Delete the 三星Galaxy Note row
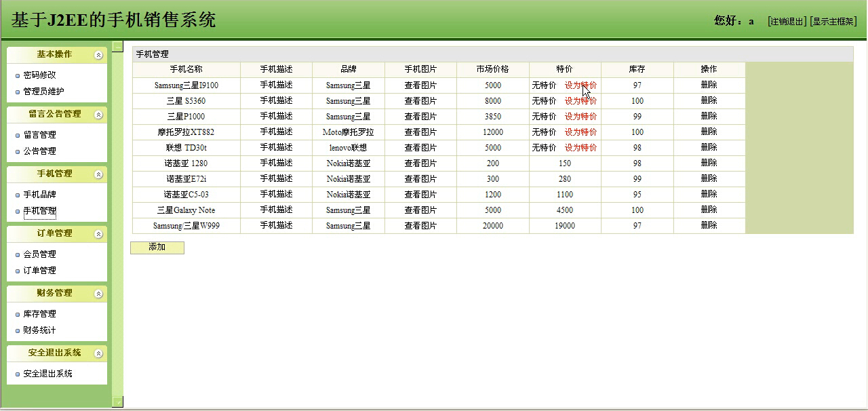 (x=709, y=210)
